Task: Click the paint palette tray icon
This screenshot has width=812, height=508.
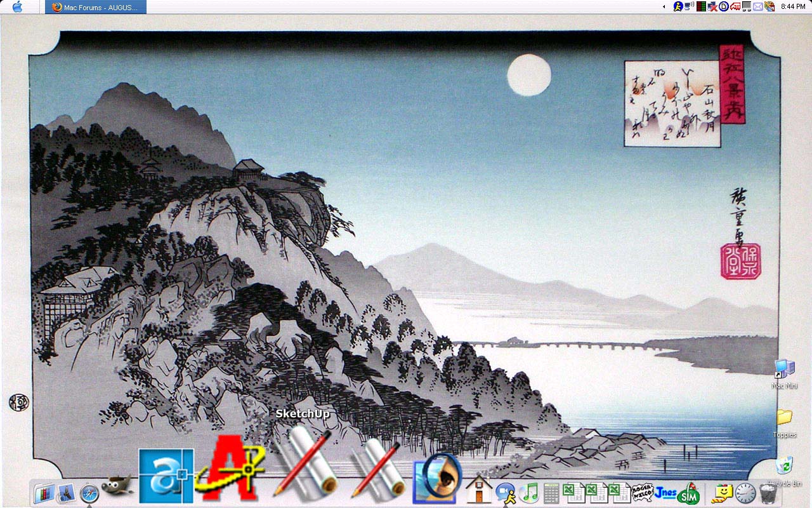Action: (x=769, y=6)
